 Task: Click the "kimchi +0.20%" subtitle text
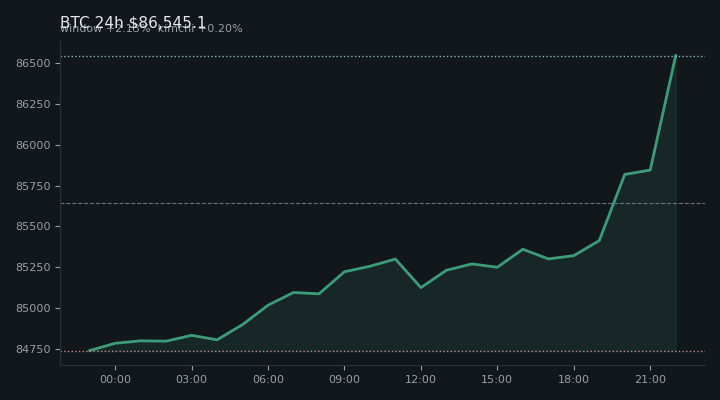pos(200,28)
